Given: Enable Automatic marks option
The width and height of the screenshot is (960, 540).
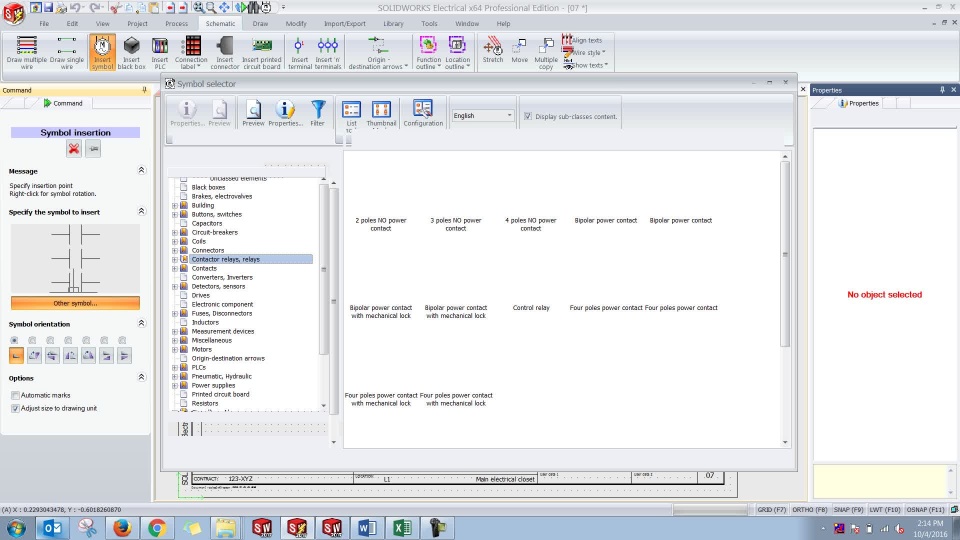Looking at the screenshot, I should tap(15, 396).
